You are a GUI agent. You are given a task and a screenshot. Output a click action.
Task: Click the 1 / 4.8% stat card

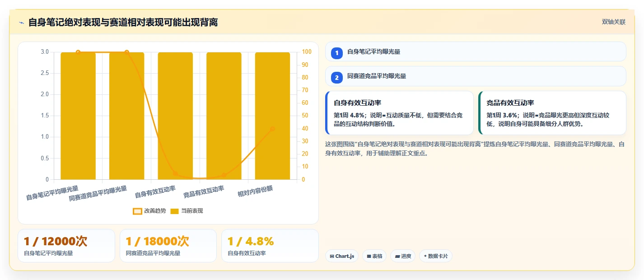click(270, 246)
